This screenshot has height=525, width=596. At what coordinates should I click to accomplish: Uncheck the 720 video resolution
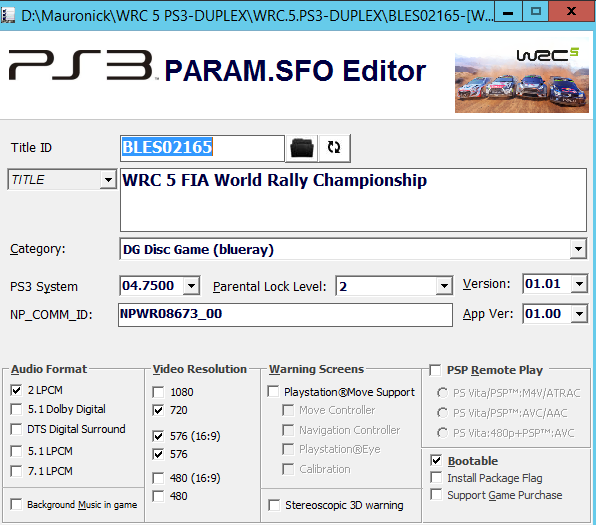[158, 410]
